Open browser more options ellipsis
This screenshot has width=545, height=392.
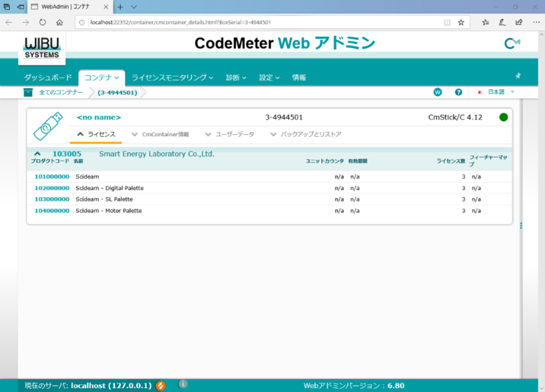tap(536, 22)
